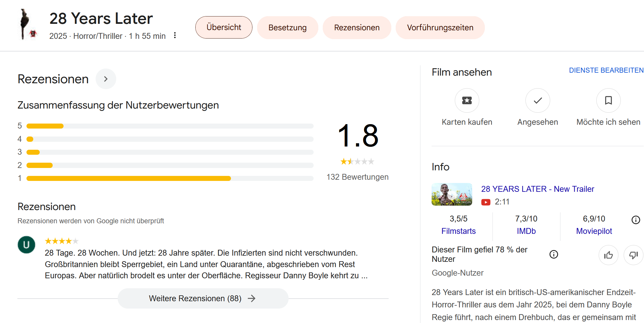This screenshot has height=323, width=644.
Task: Open the 28 YEARS LATER - New Trailer link
Action: tap(538, 189)
